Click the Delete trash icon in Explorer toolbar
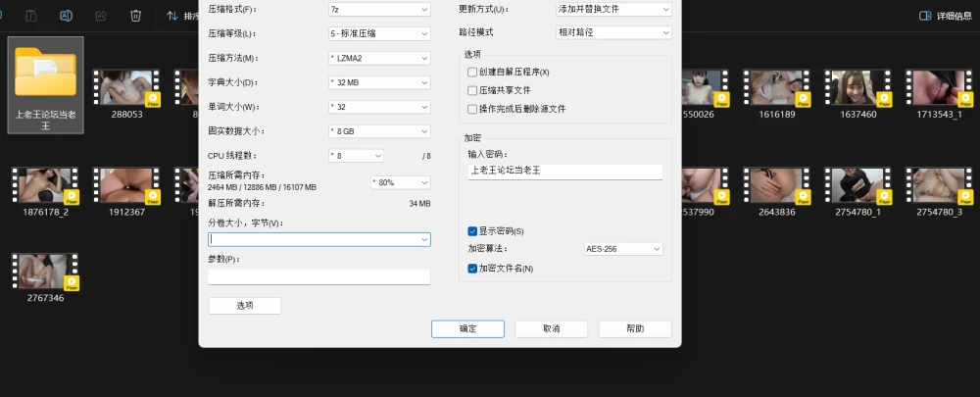 135,16
